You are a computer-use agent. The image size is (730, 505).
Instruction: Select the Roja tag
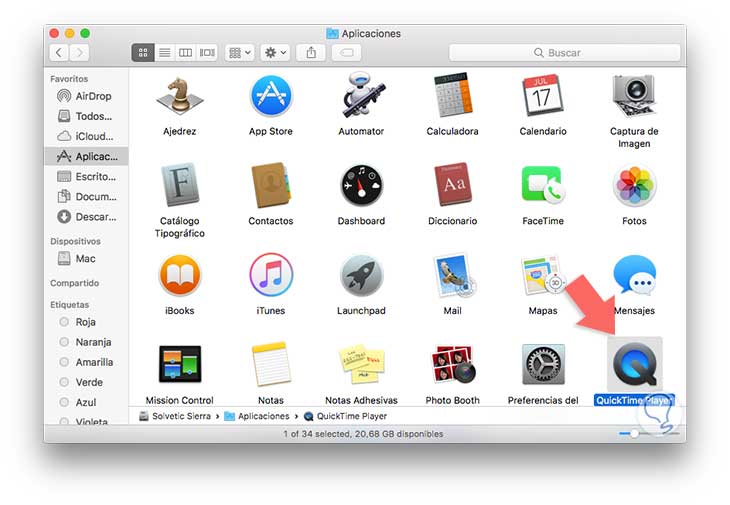click(x=86, y=322)
